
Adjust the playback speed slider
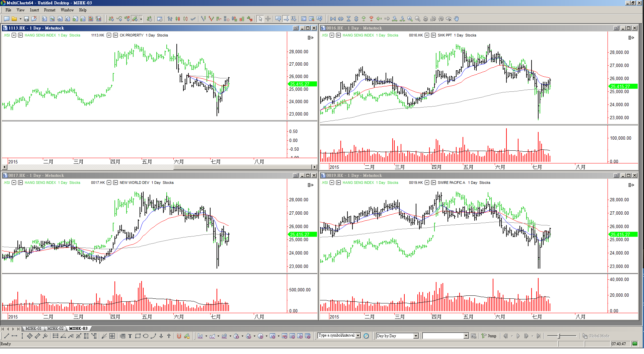tap(559, 336)
